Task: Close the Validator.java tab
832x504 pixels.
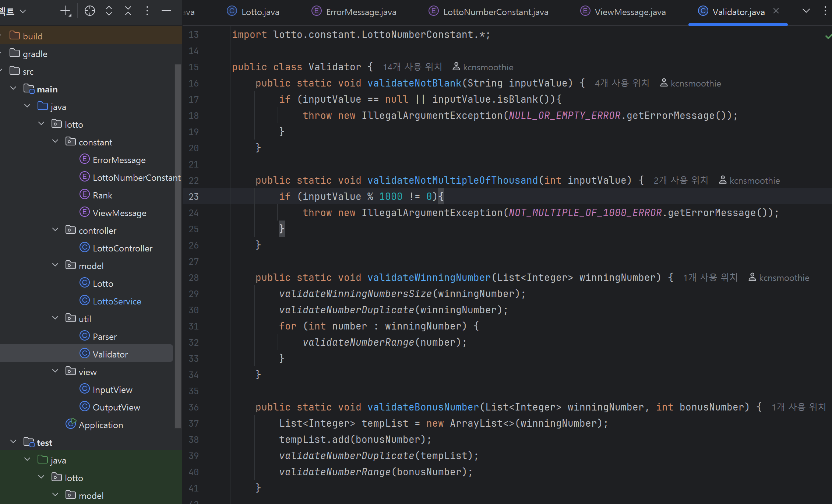Action: coord(776,11)
